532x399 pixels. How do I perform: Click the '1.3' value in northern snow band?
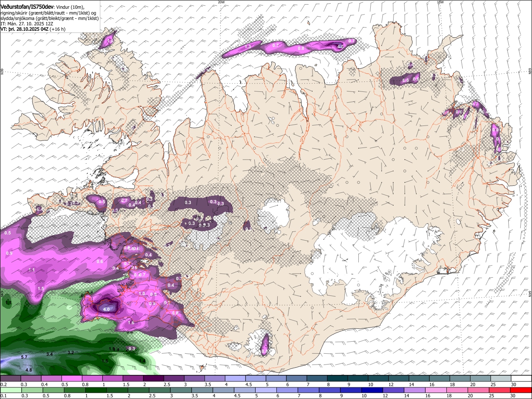coord(248,47)
